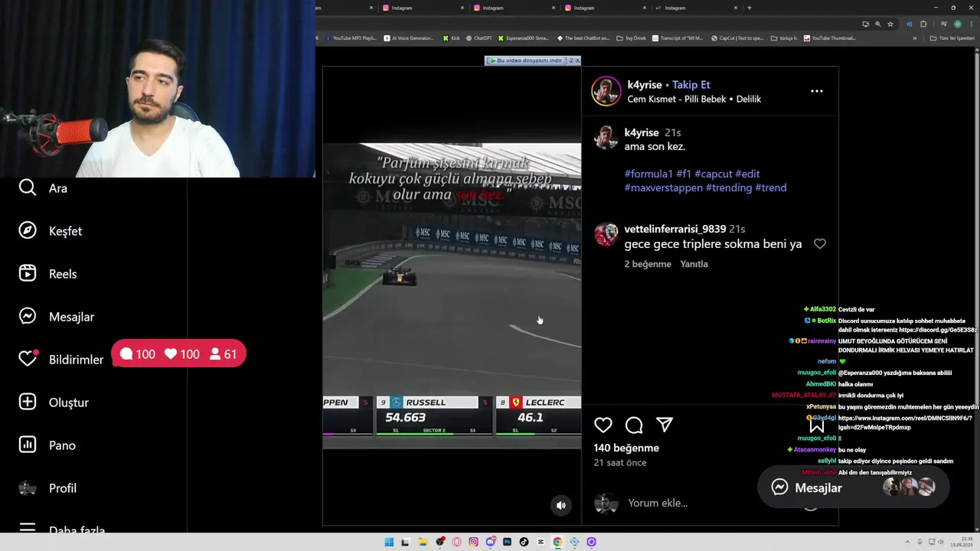
Task: Open the türkçe h. bookmark folder
Action: pos(784,38)
